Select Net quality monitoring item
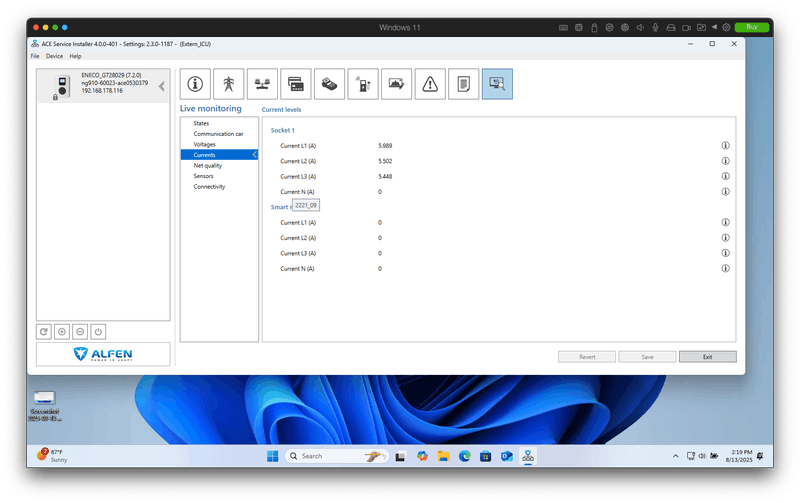Viewport: 800px width, 503px height. pyautogui.click(x=208, y=165)
